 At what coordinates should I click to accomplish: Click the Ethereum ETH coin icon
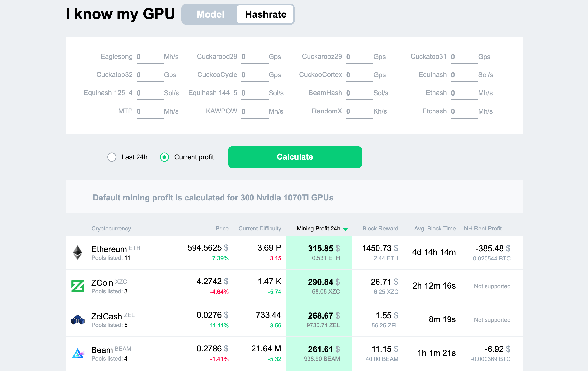pos(77,252)
